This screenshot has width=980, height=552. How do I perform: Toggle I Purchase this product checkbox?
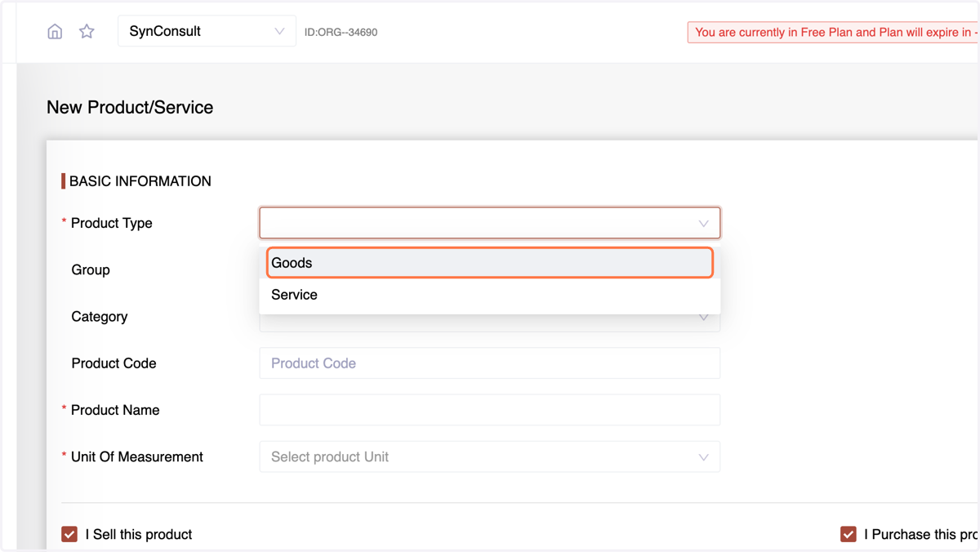[x=849, y=534]
